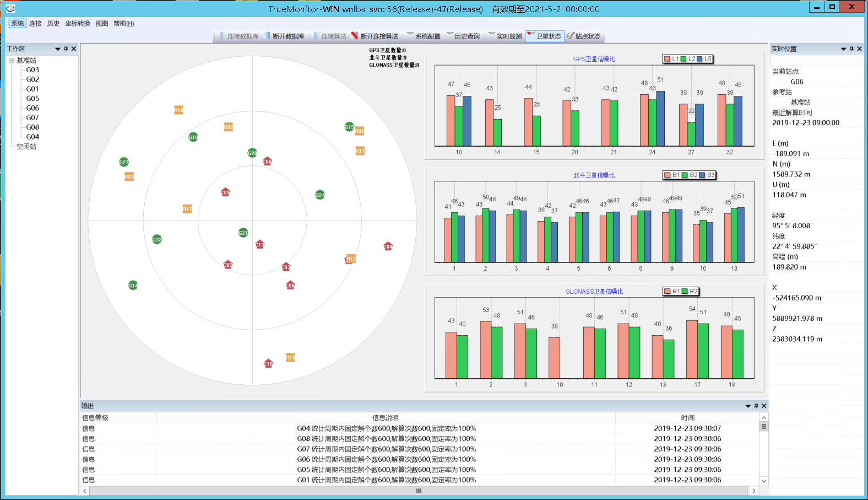Open the 输出 panel dropdown arrow

(748, 406)
